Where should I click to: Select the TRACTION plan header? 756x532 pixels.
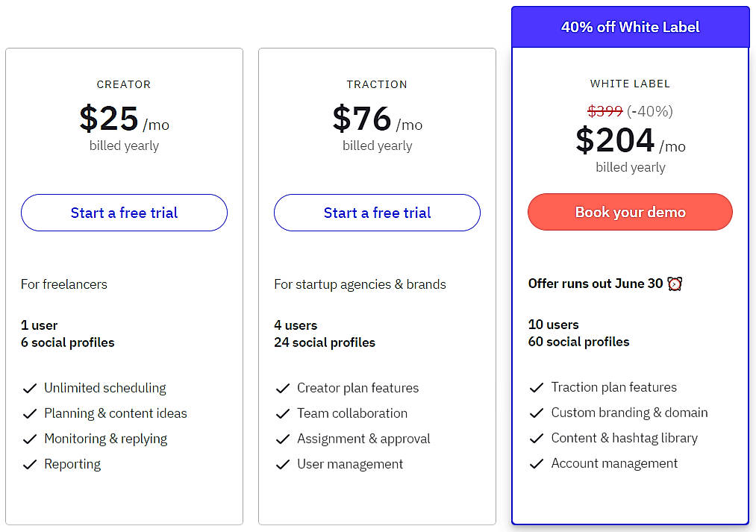[377, 84]
